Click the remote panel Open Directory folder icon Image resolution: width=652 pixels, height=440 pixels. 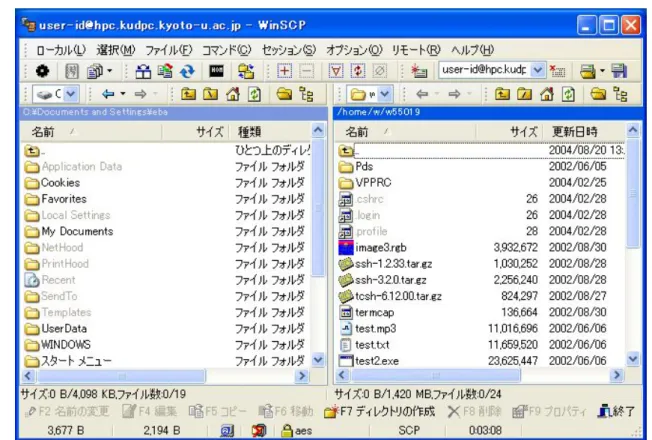598,94
